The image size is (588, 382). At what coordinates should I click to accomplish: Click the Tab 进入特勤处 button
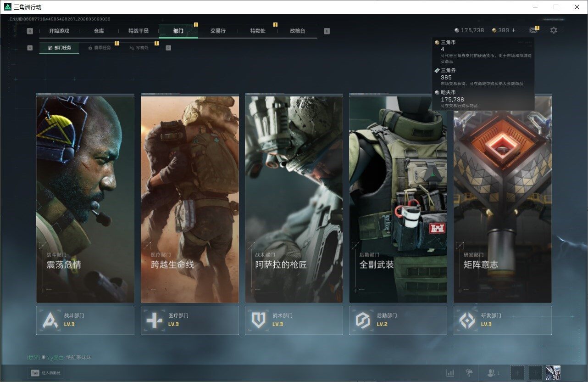(x=44, y=373)
